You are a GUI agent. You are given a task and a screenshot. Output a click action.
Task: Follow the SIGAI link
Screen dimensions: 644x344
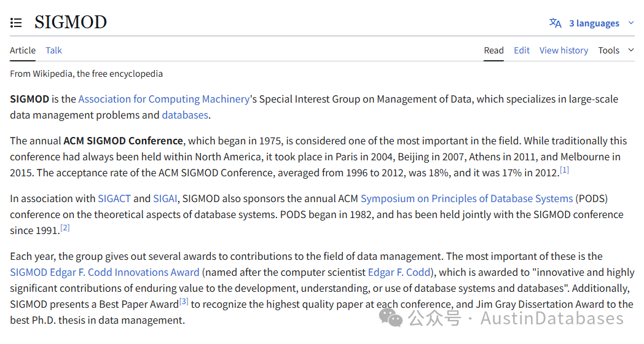165,198
